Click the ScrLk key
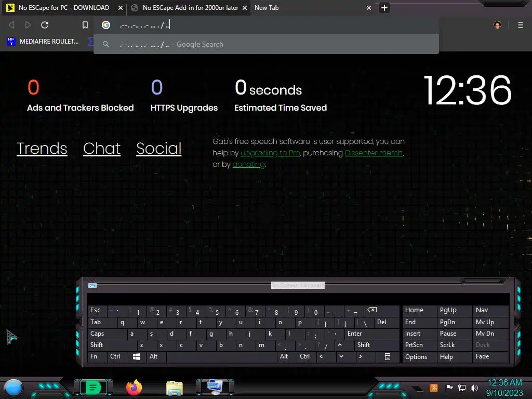The image size is (532, 399). tap(454, 345)
